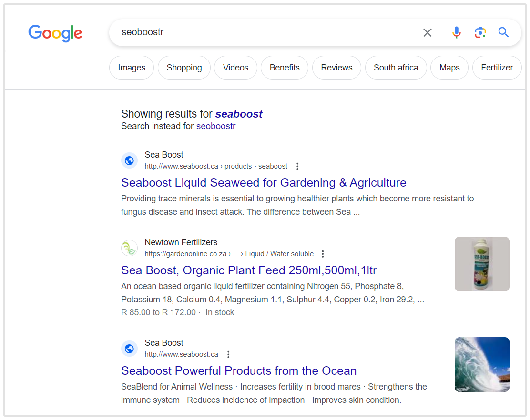Click the first Sea Boost globe favicon
The height and width of the screenshot is (420, 530).
(x=129, y=160)
